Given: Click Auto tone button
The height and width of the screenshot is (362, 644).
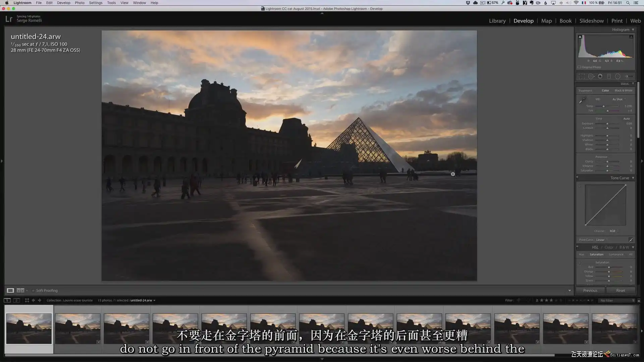Looking at the screenshot, I should (626, 119).
